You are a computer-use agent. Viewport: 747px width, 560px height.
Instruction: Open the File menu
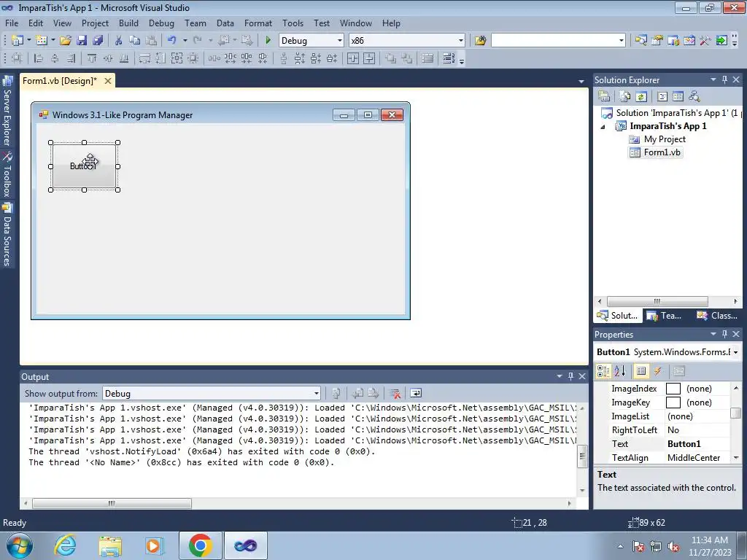12,23
